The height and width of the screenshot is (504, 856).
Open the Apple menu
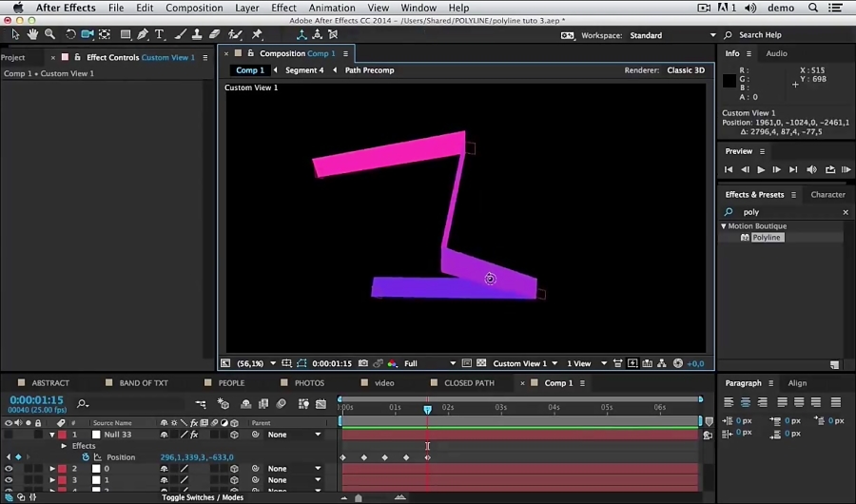tap(18, 8)
